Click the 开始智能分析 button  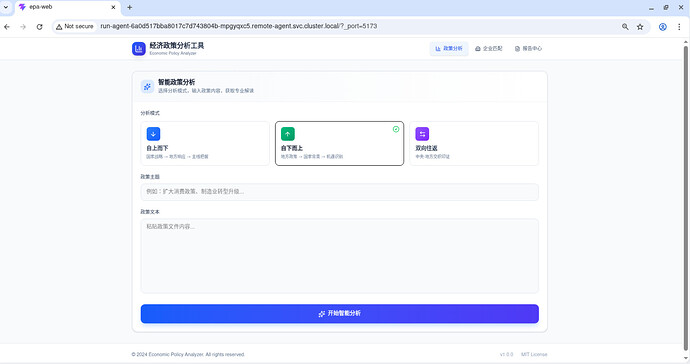click(x=340, y=313)
